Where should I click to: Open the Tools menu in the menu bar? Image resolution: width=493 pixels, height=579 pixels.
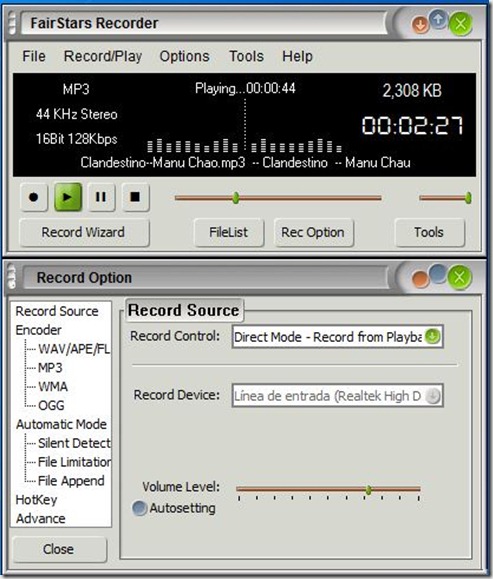(x=246, y=56)
